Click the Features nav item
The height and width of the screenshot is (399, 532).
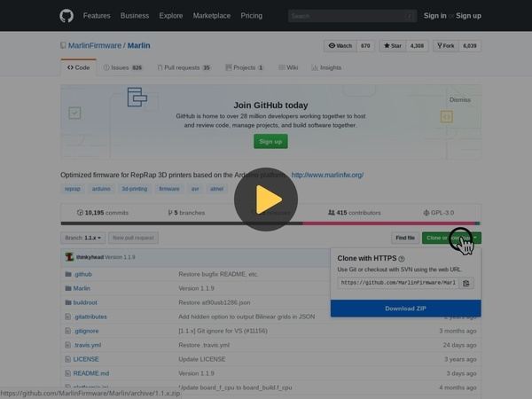(97, 16)
